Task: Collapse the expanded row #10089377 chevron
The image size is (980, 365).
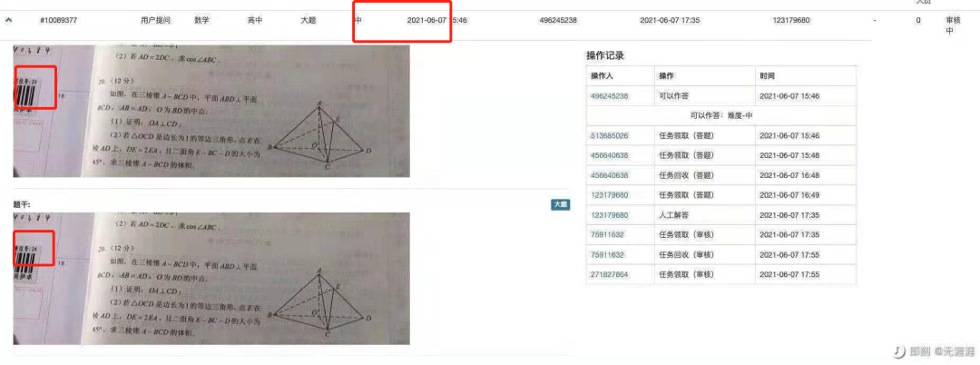Action: coord(9,20)
